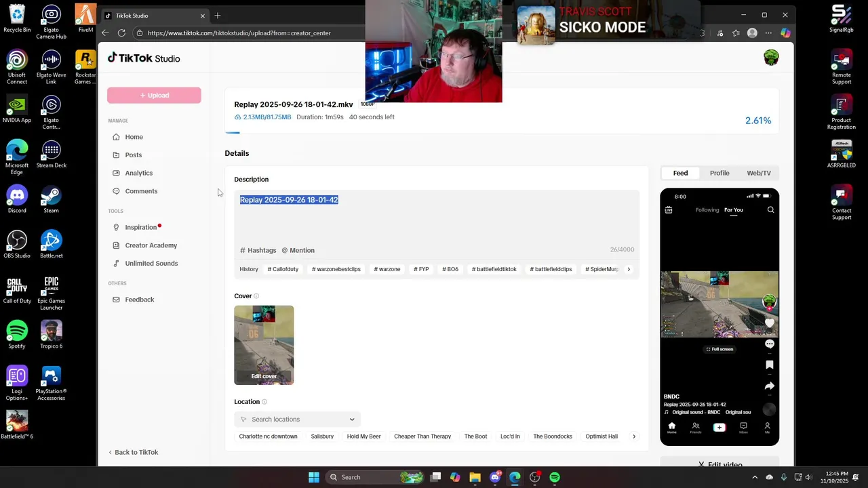Image resolution: width=868 pixels, height=488 pixels.
Task: Launch NVIDIA App from desktop
Action: [17, 109]
